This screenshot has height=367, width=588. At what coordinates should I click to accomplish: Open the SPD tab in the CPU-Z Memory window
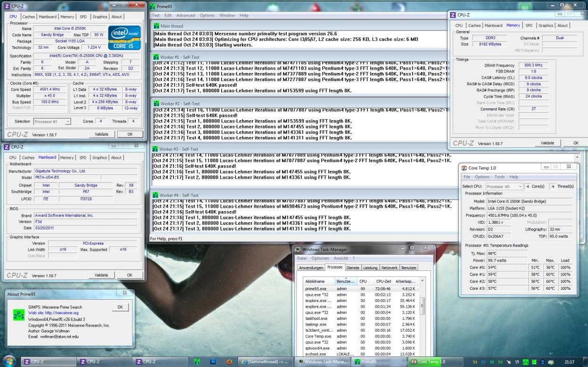(529, 25)
